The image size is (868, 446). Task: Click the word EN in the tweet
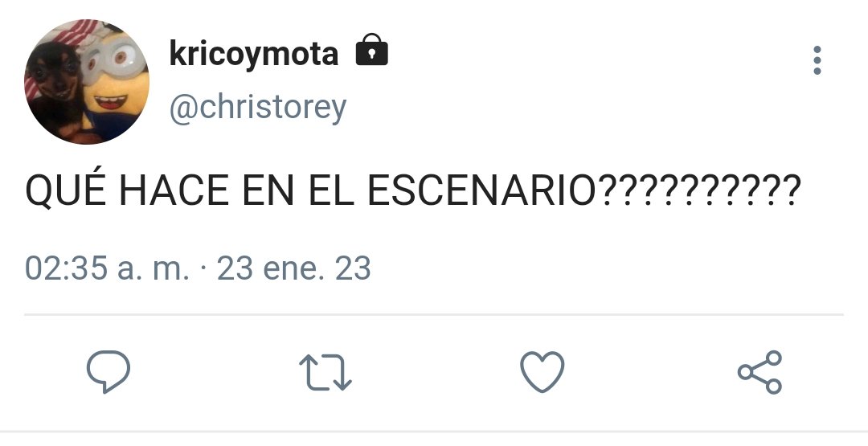[268, 190]
